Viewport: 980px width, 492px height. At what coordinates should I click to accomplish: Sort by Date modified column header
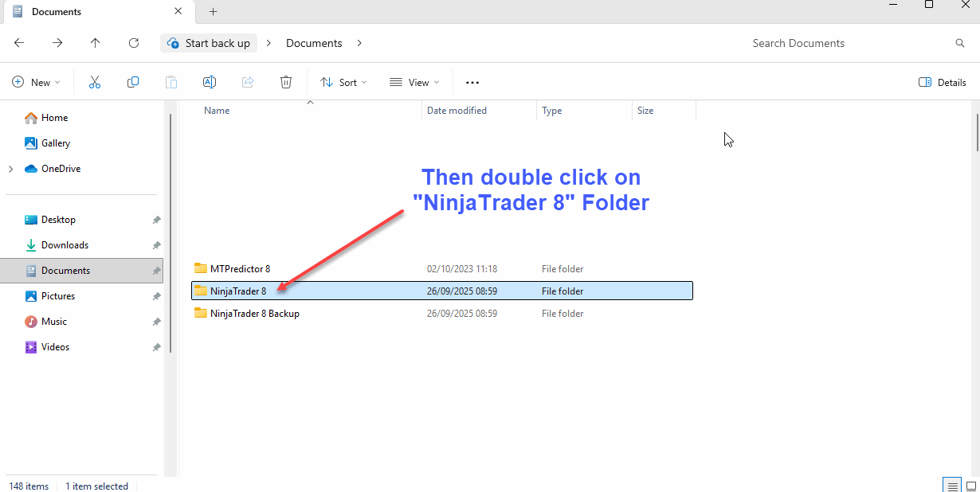[457, 111]
